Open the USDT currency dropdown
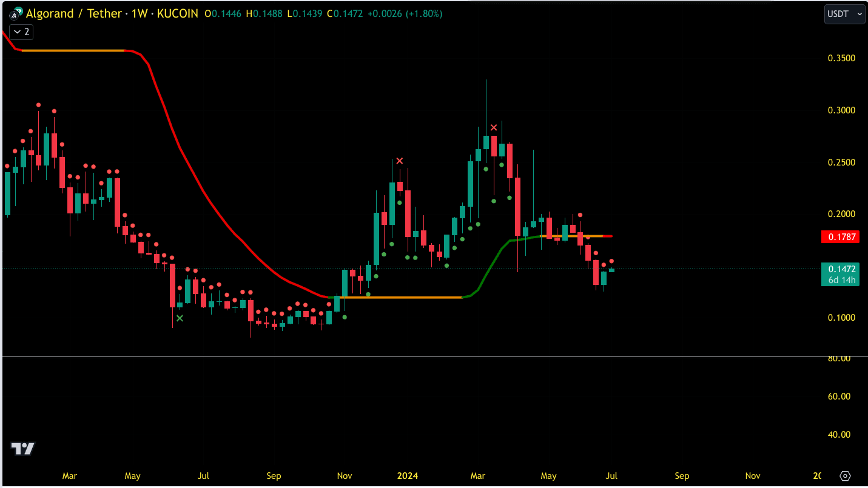Screen dimensions: 868x488 click(x=844, y=14)
